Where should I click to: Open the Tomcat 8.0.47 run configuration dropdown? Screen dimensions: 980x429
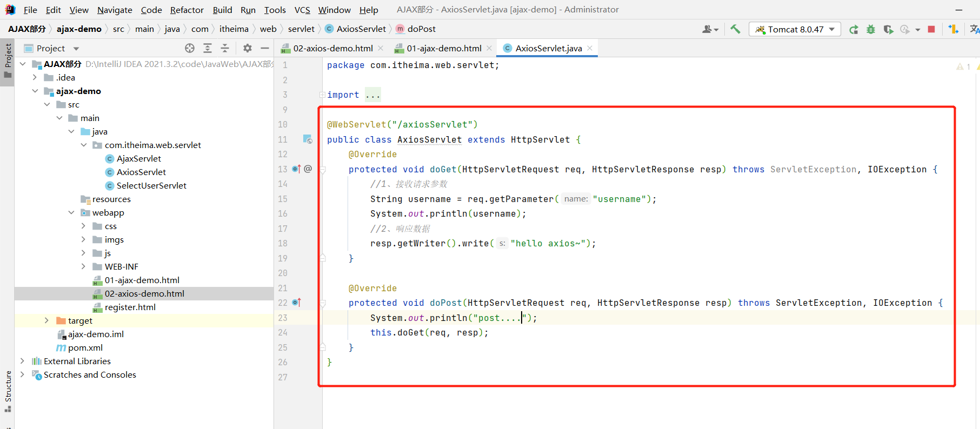coord(795,29)
